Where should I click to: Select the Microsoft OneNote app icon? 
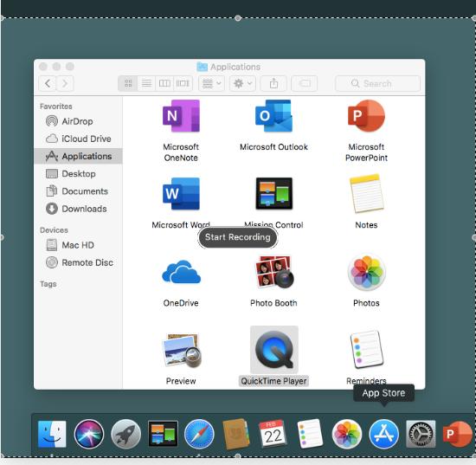pos(181,116)
